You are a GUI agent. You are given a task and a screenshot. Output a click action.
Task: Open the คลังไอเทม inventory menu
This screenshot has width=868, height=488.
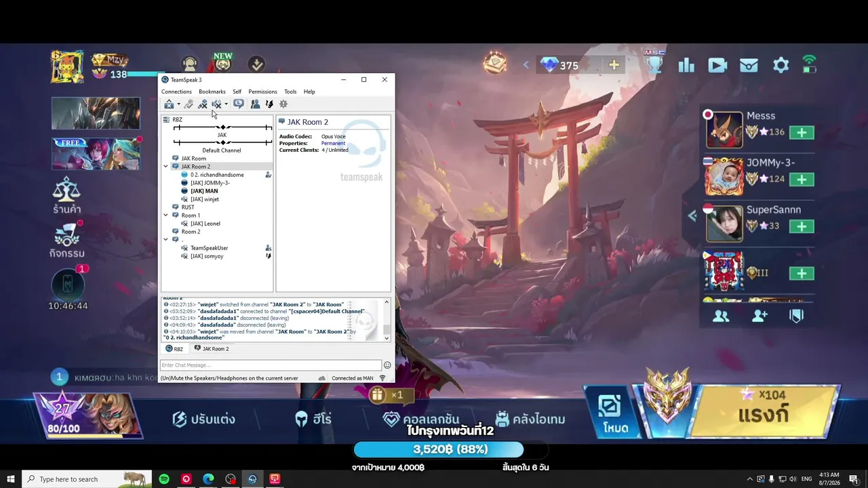coord(530,420)
